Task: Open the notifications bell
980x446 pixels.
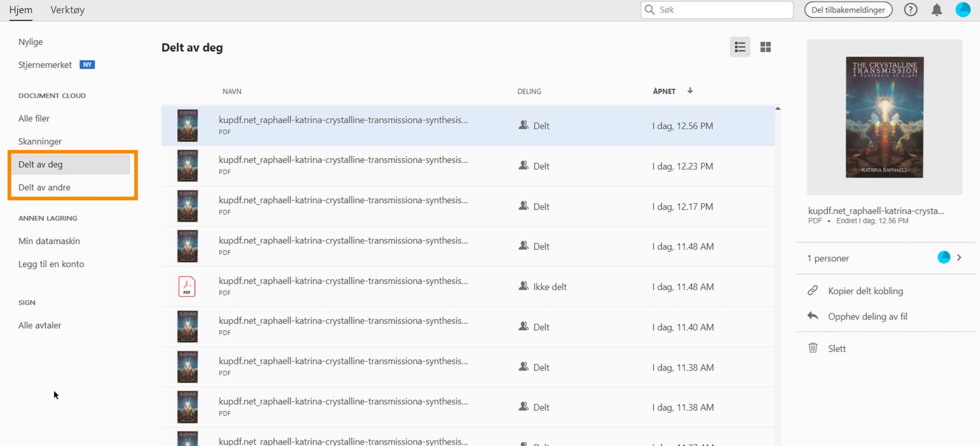Action: point(937,10)
